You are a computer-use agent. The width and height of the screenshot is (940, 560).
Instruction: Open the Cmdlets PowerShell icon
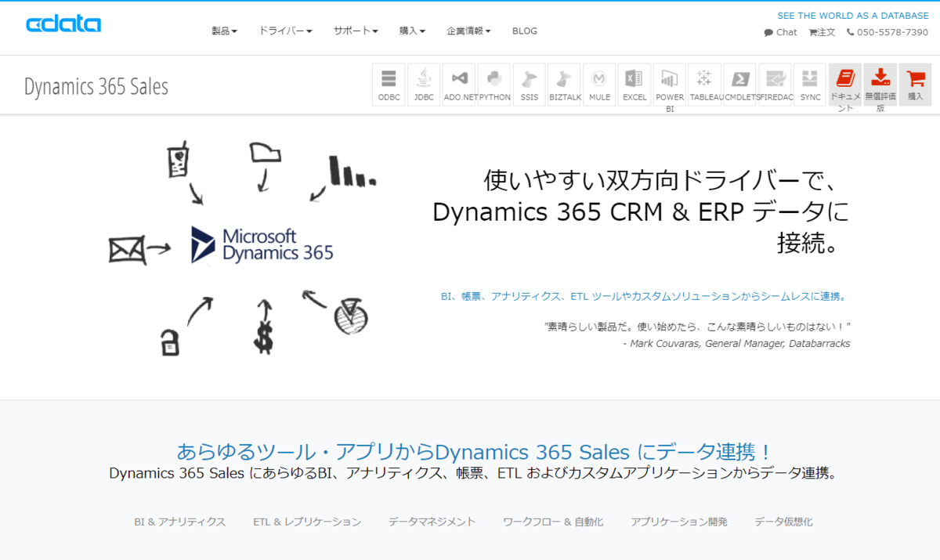pyautogui.click(x=739, y=85)
